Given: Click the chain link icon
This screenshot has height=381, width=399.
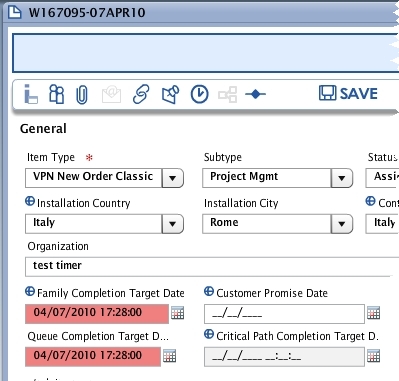Looking at the screenshot, I should coord(141,94).
